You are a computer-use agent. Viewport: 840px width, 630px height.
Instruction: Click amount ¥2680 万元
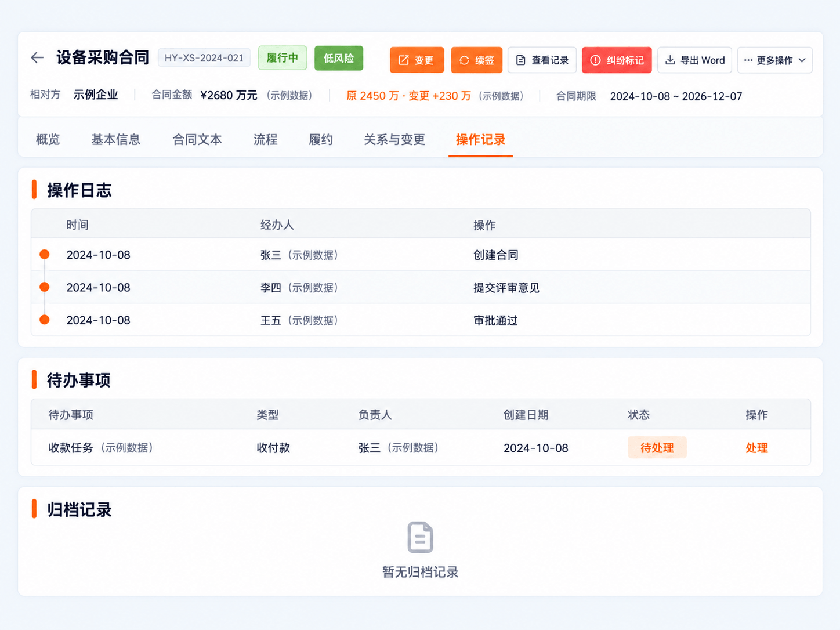tap(229, 96)
